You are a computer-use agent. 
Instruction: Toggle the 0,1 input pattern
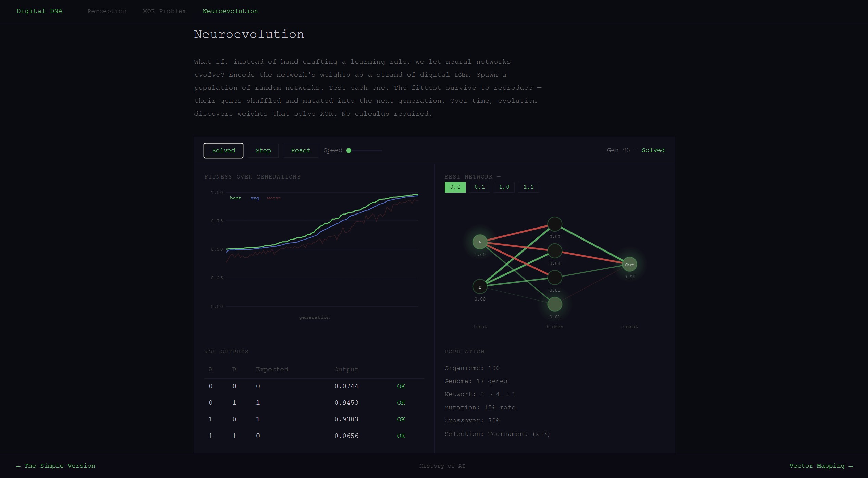click(479, 187)
